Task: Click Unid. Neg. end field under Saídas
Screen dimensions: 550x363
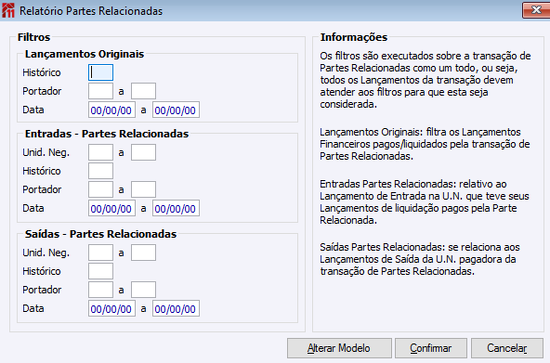Action: 143,253
